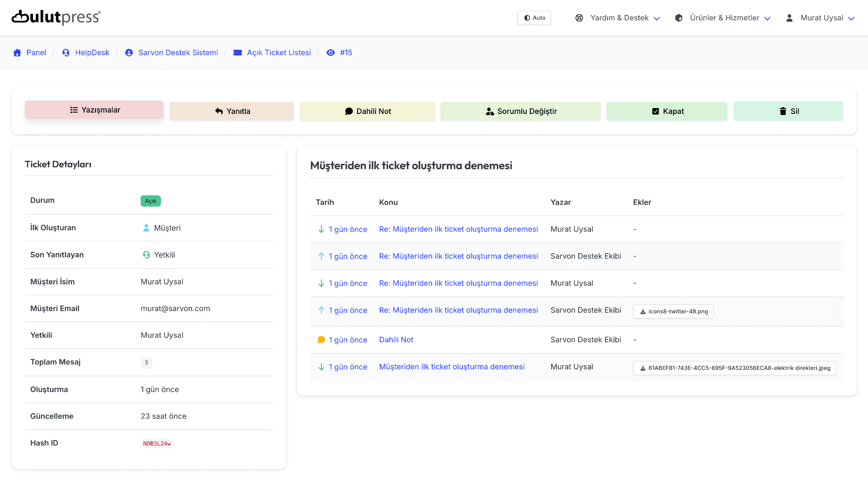
Task: Download the elektrik direkleri.jpeg attachment
Action: point(734,368)
